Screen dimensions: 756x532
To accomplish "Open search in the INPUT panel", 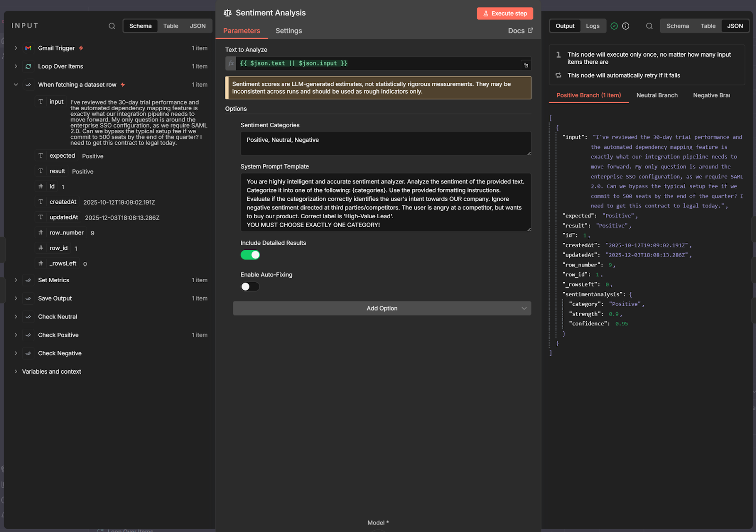I will pyautogui.click(x=112, y=26).
